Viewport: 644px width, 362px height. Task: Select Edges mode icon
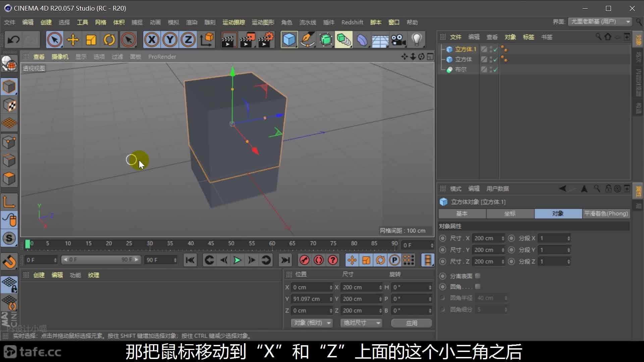pos(9,160)
